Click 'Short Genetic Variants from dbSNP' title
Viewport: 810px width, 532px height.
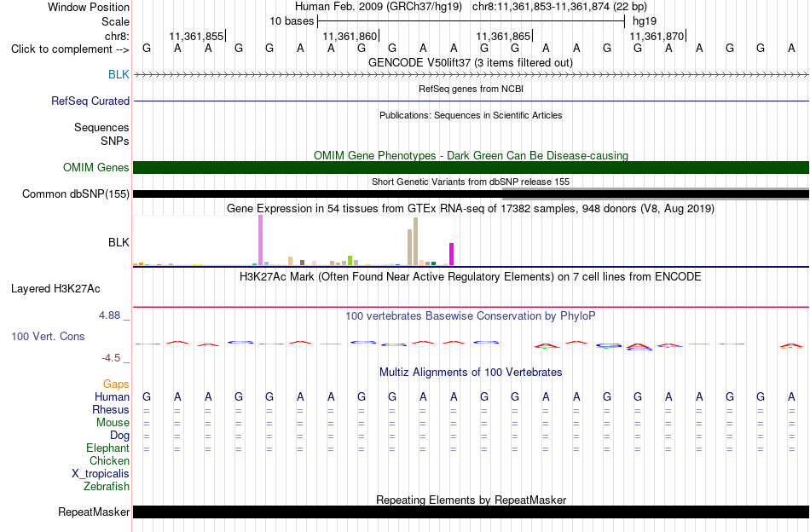point(471,182)
